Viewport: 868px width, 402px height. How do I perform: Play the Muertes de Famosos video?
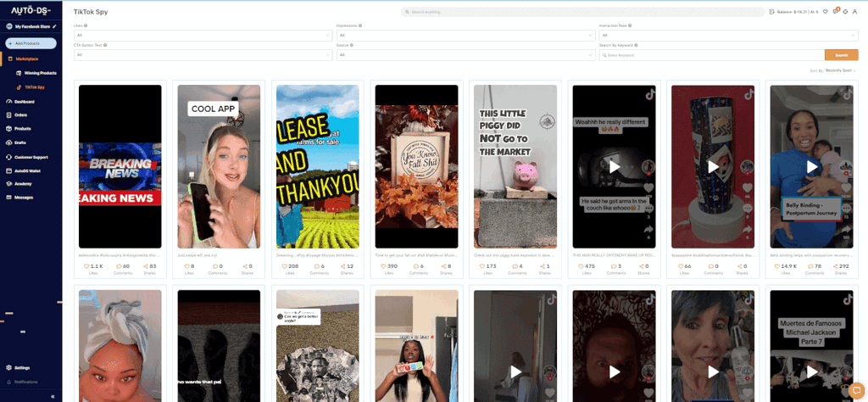click(x=811, y=371)
